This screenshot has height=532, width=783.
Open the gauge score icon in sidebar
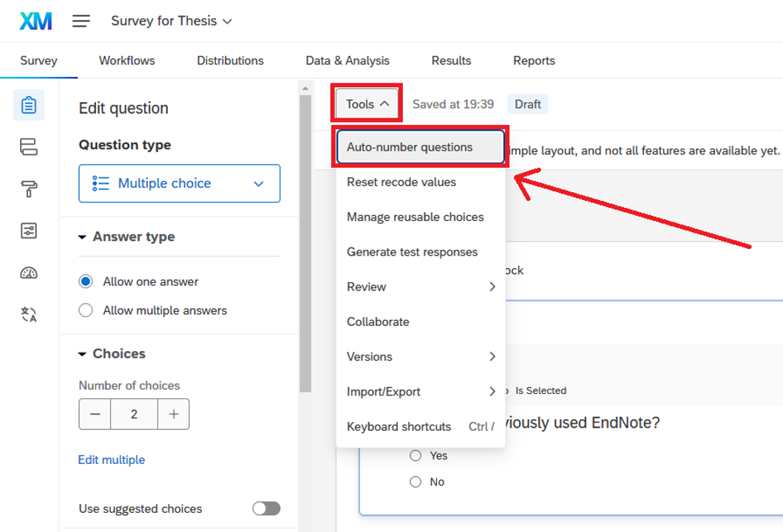pyautogui.click(x=29, y=273)
